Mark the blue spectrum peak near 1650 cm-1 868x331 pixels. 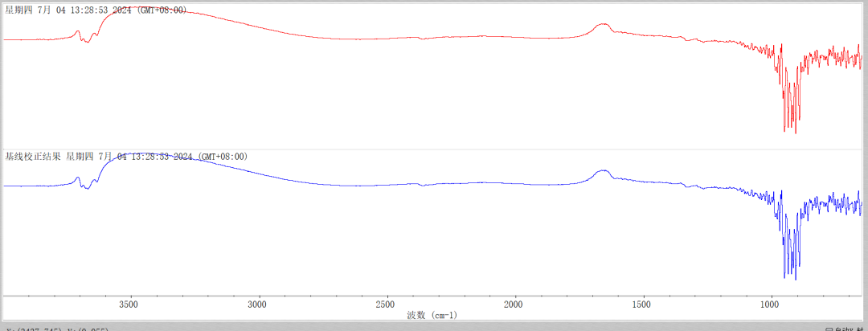tap(602, 171)
